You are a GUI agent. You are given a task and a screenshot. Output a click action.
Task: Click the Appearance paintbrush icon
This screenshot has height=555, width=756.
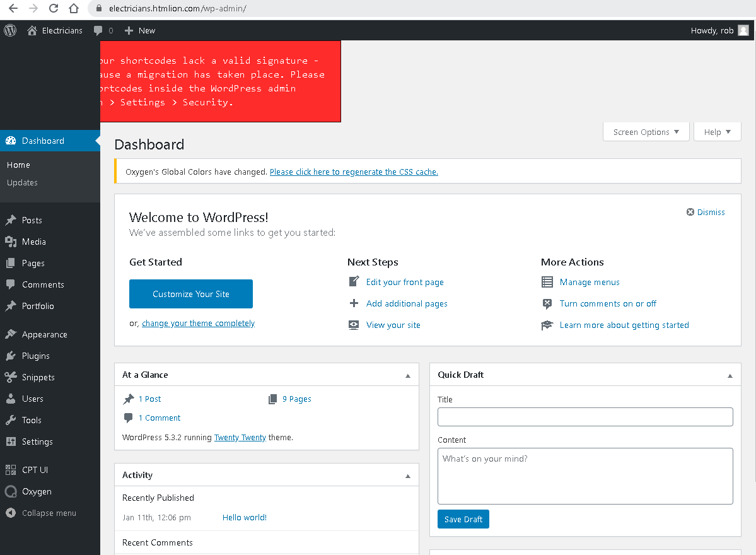(10, 334)
